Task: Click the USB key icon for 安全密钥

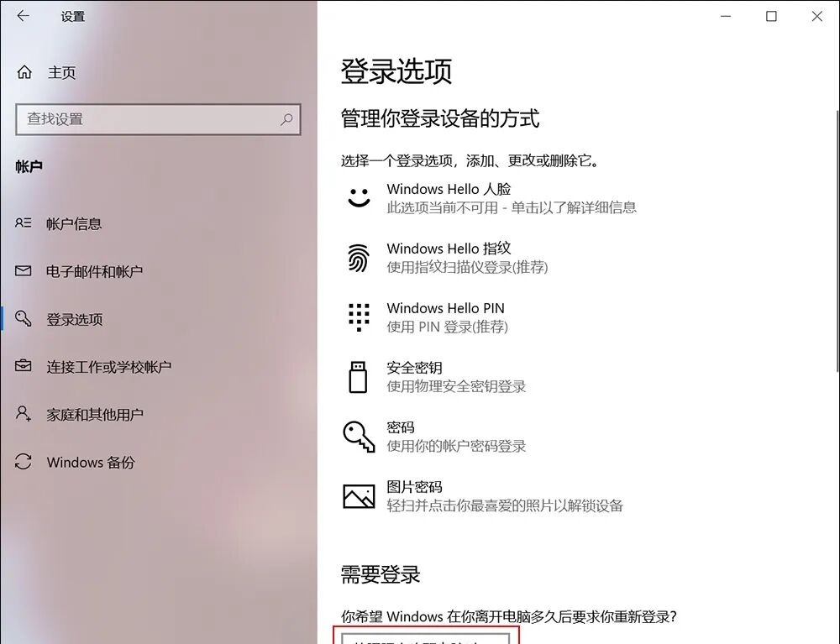Action: pos(358,377)
